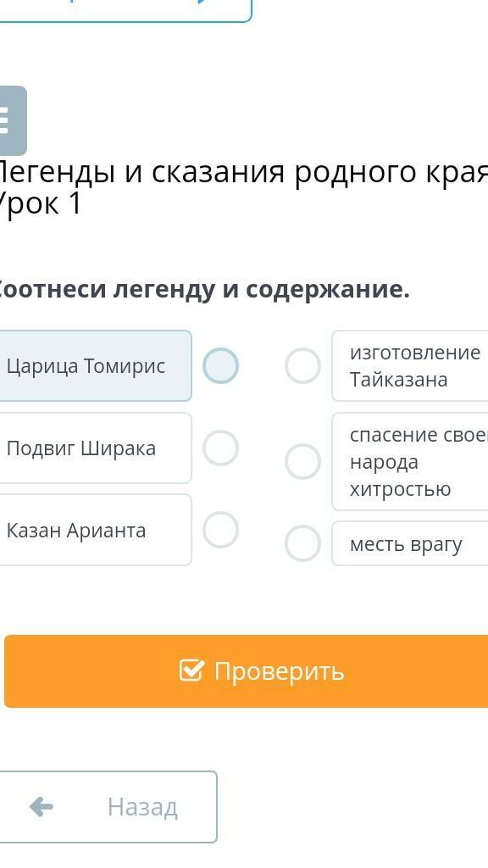
Task: Click the Царица Томирис legend card
Action: tap(95, 366)
